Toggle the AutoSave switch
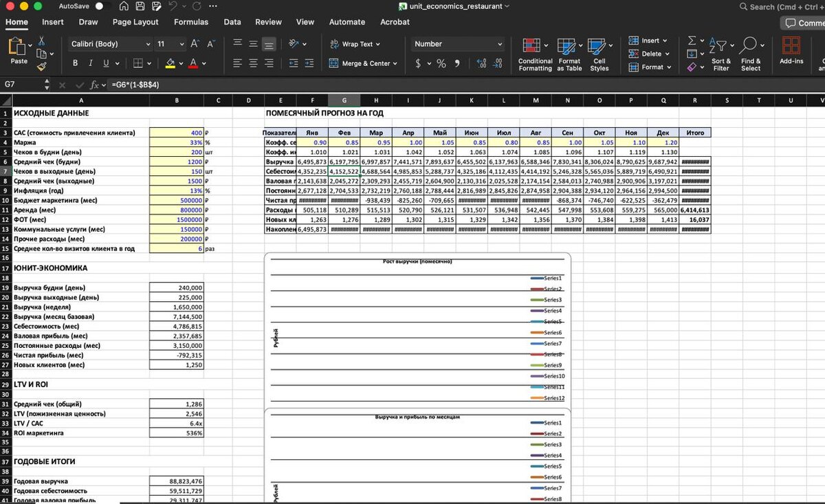 [x=103, y=6]
